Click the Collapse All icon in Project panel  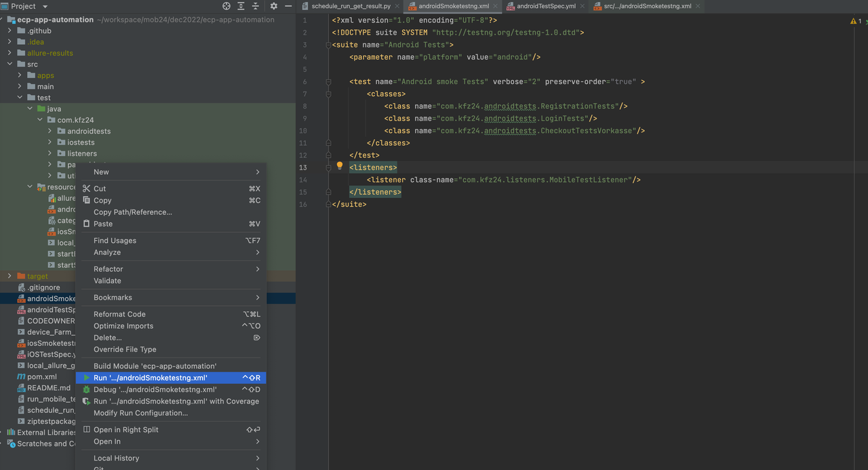tap(256, 6)
